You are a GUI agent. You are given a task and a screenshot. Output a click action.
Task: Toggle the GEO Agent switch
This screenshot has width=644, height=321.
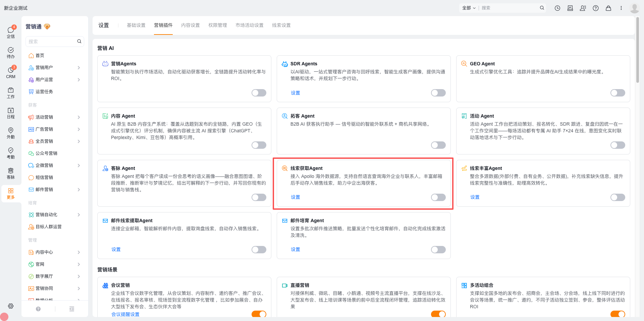(618, 93)
